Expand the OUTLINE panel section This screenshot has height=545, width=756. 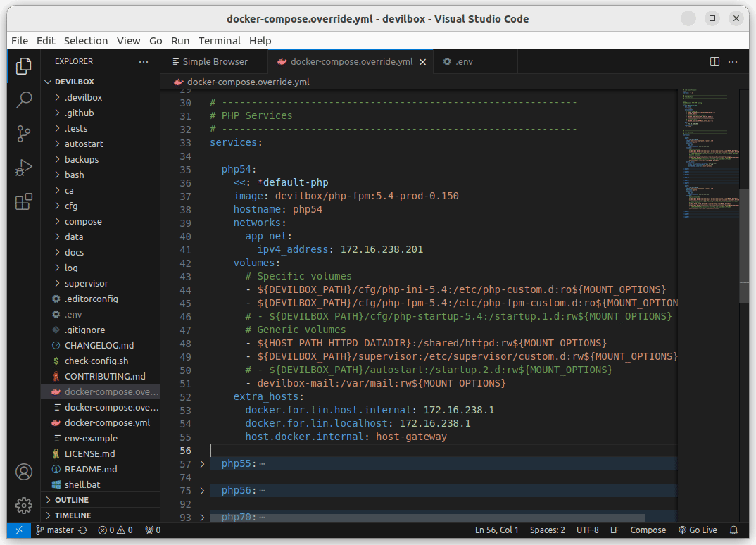click(x=72, y=500)
